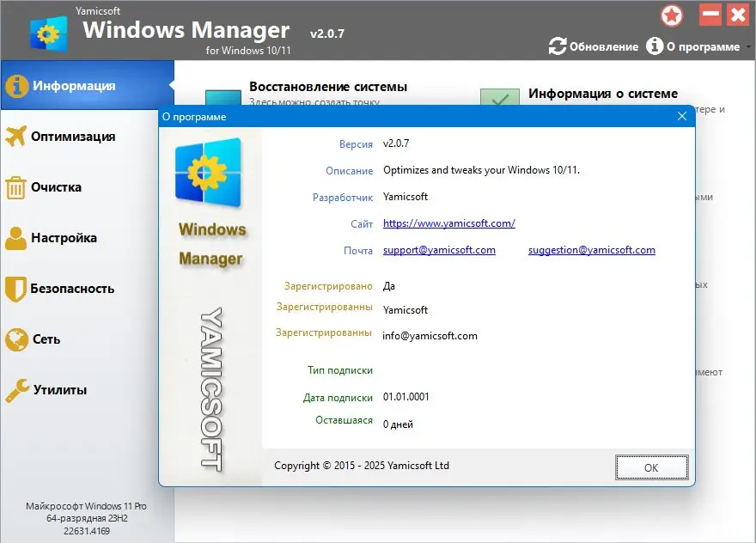The image size is (756, 543).
Task: Click Yamicsoft developer value
Action: coord(405,196)
